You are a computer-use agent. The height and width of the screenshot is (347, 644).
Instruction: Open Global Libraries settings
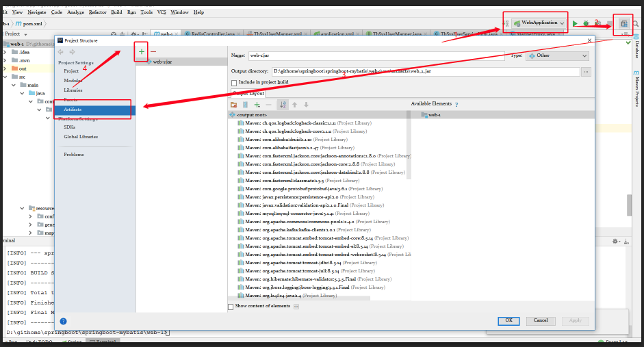[x=81, y=137]
